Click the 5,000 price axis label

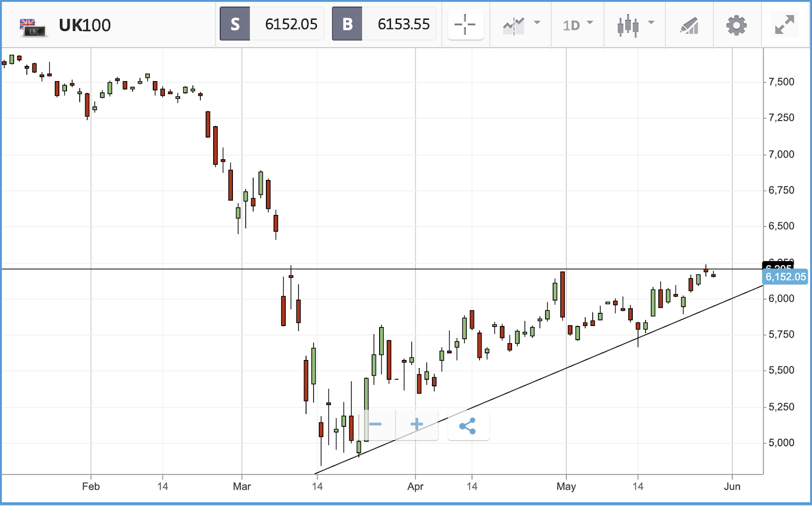781,443
